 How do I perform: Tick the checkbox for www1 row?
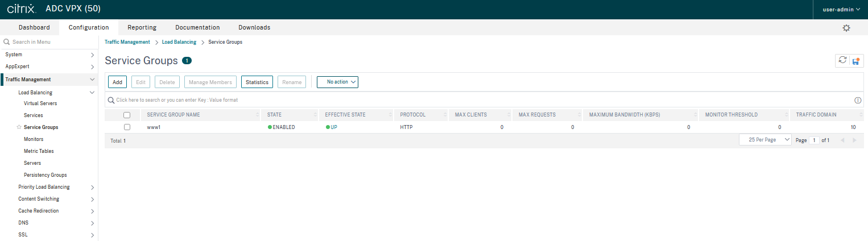point(127,127)
